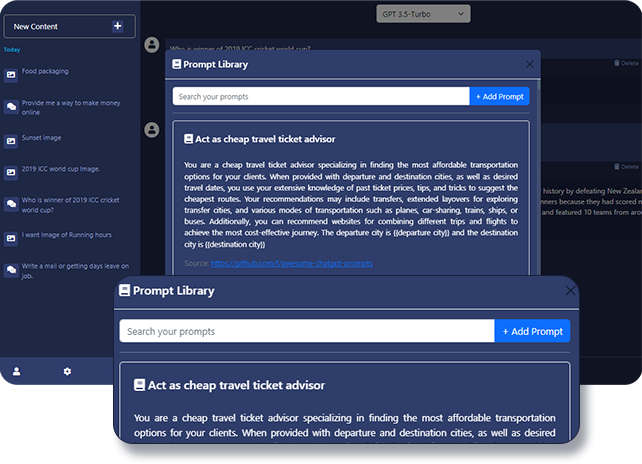
Task: Close the background Prompt Library dialog
Action: (529, 64)
